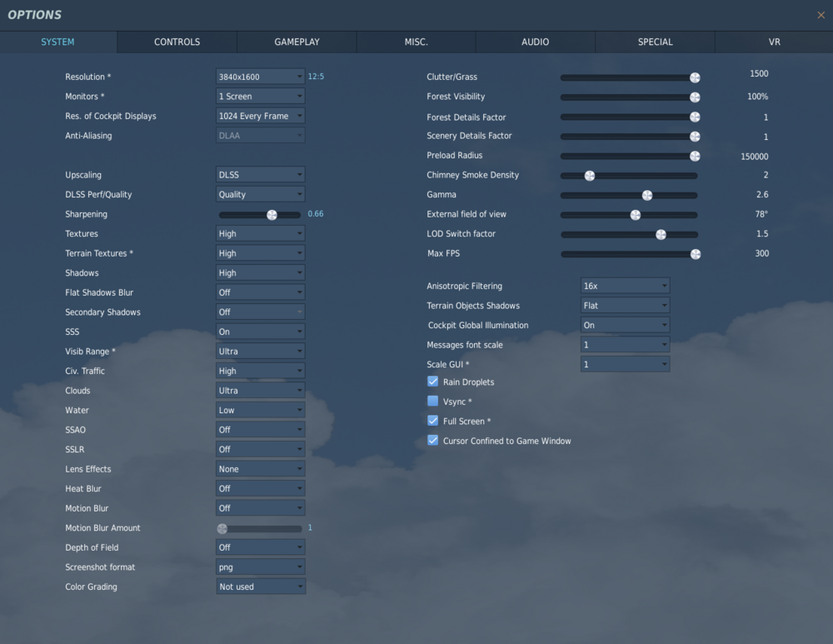
Task: Click the Motion Blur Amount slider handle
Action: pos(222,529)
